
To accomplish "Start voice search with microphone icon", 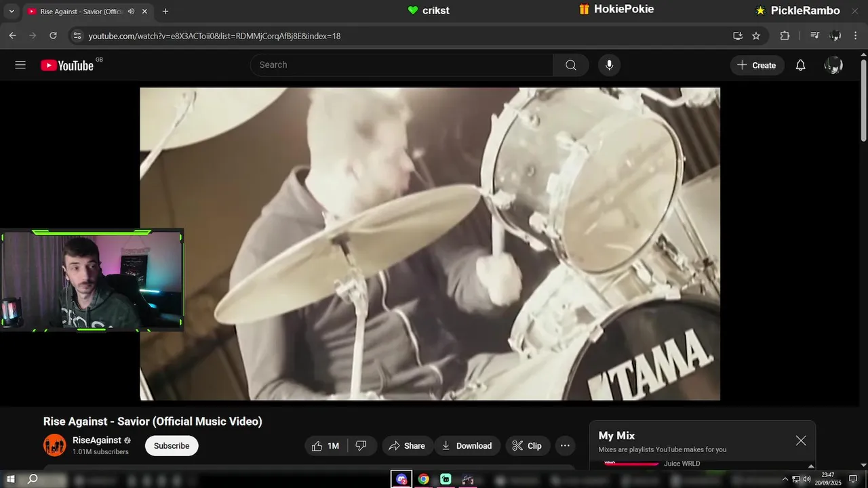I will point(609,65).
